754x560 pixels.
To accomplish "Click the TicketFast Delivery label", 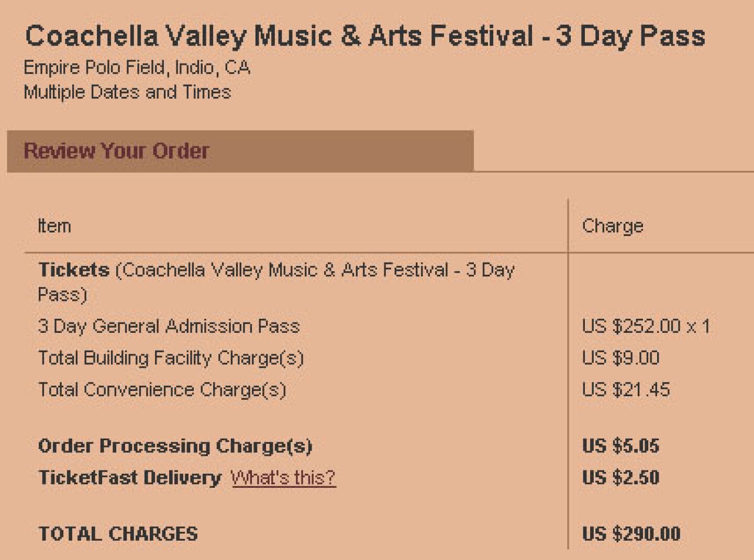I will tap(130, 478).
